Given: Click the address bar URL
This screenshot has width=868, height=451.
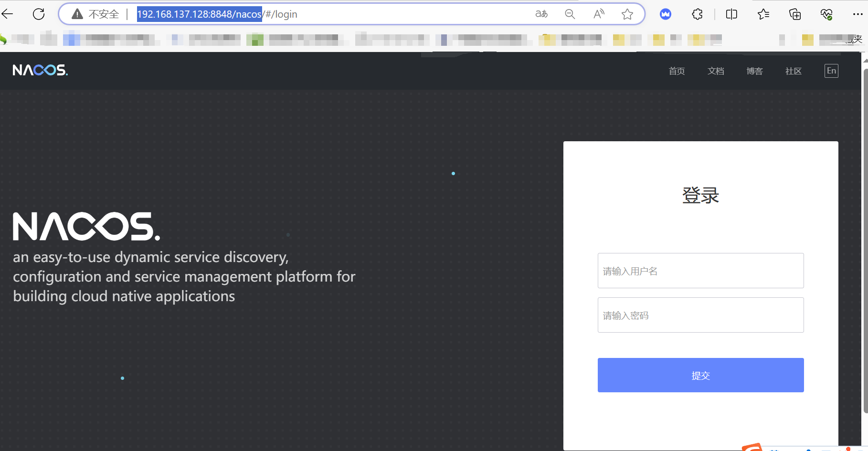Looking at the screenshot, I should (217, 14).
